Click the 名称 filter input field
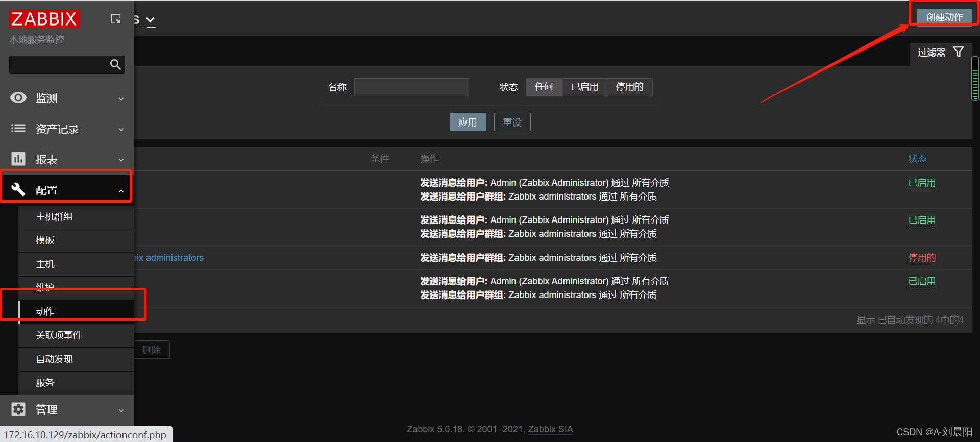Viewport: 980px width, 442px height. pyautogui.click(x=411, y=87)
